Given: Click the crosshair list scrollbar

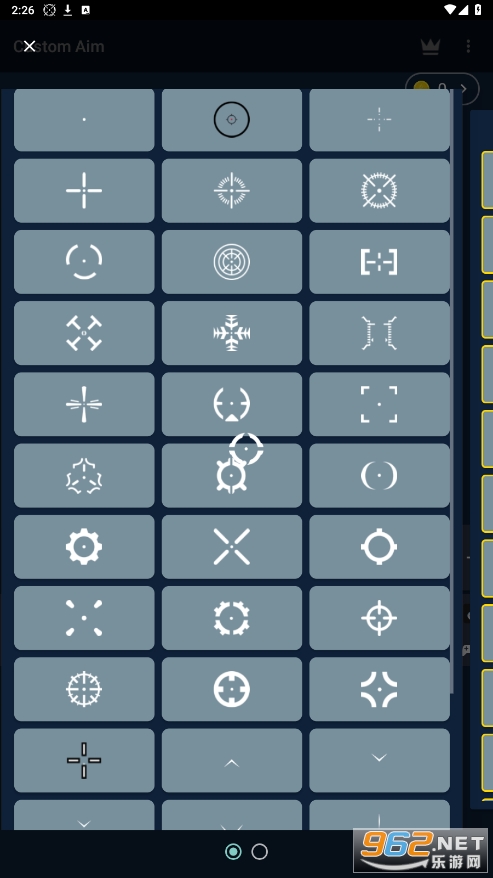Looking at the screenshot, I should click(x=452, y=392).
